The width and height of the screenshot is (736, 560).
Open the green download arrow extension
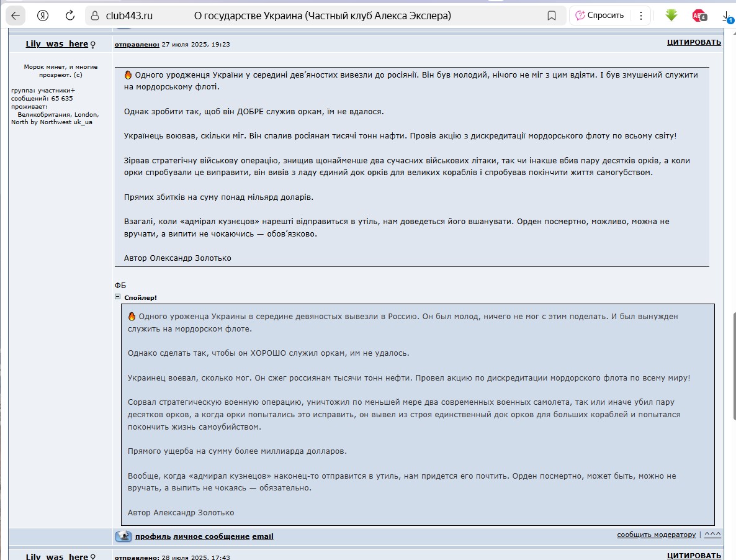click(x=671, y=16)
